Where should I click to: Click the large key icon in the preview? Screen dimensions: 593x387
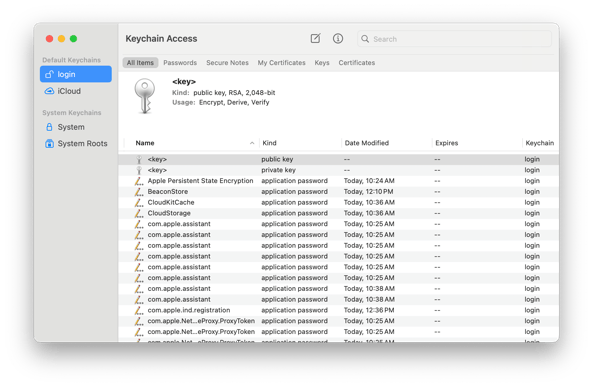coord(144,96)
